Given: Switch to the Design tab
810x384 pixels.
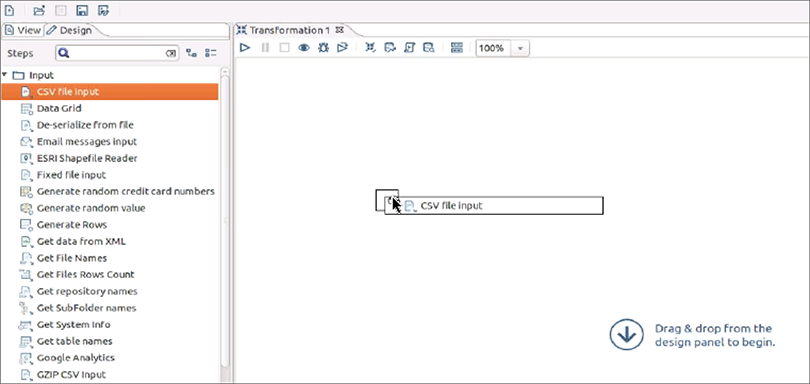Looking at the screenshot, I should coord(70,30).
